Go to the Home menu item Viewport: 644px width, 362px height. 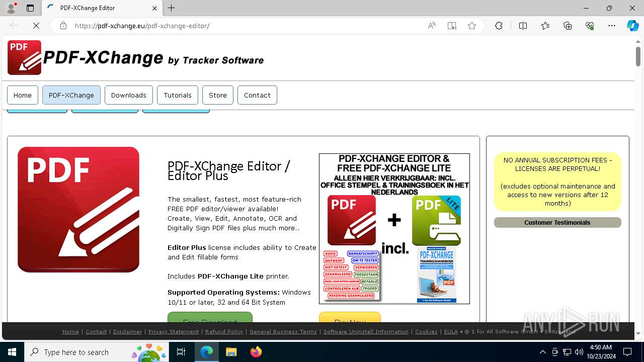point(23,95)
